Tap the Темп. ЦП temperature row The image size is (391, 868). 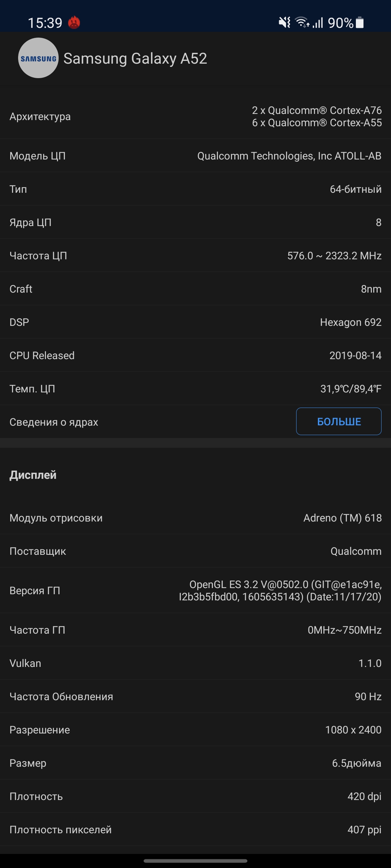(195, 389)
